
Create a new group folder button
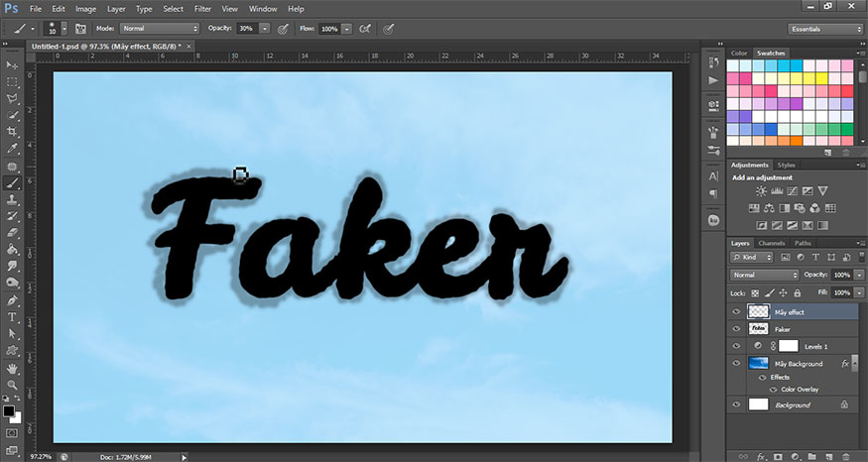811,457
